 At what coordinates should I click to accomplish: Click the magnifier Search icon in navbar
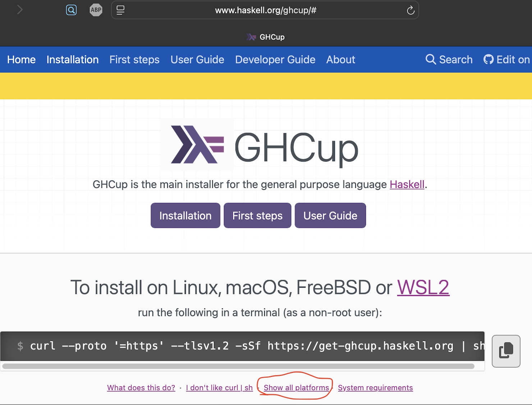(x=431, y=59)
